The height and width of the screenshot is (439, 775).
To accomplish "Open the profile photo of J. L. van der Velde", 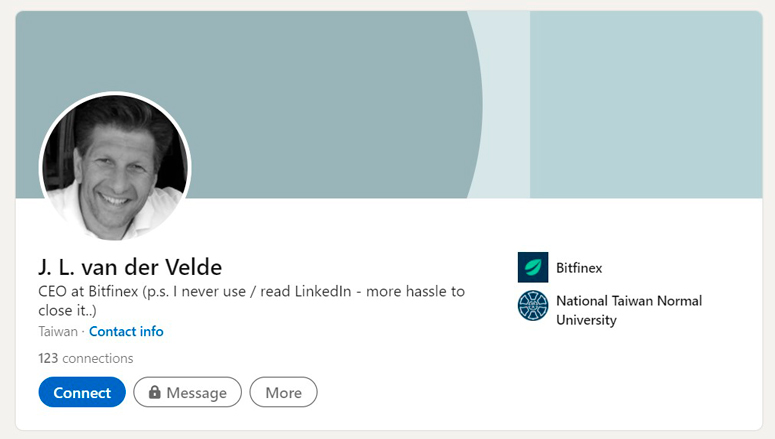I will click(x=114, y=167).
